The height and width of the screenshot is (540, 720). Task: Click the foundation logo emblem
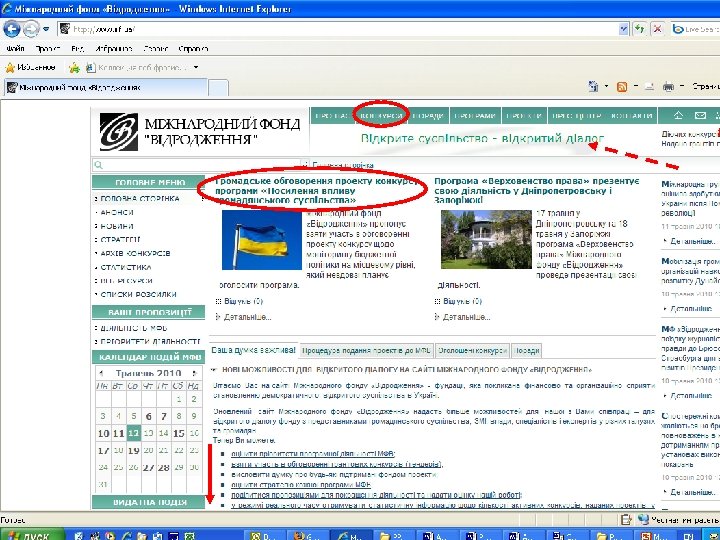tap(118, 132)
